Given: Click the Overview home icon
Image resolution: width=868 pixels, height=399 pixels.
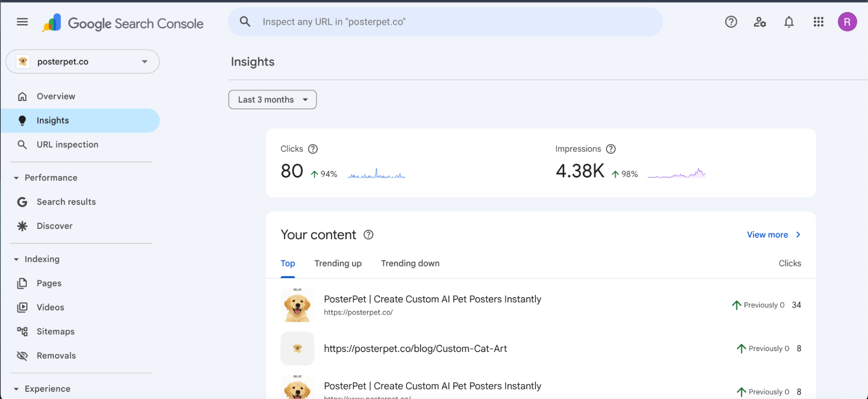Looking at the screenshot, I should (22, 96).
